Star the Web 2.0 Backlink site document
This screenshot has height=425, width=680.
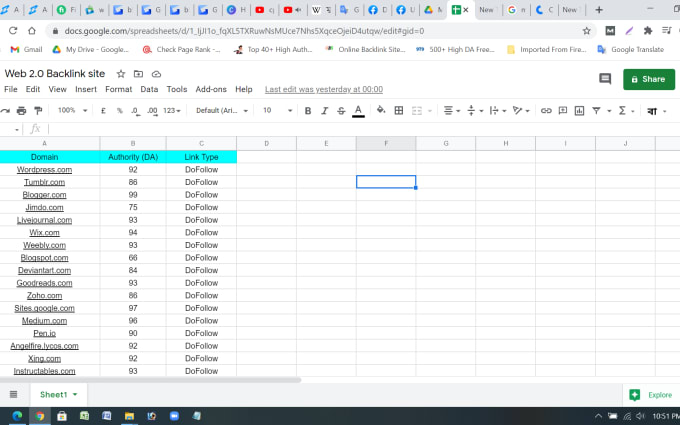(x=121, y=74)
